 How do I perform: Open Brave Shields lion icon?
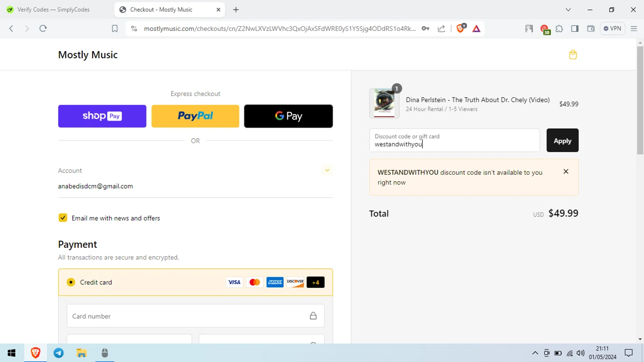coord(461,28)
